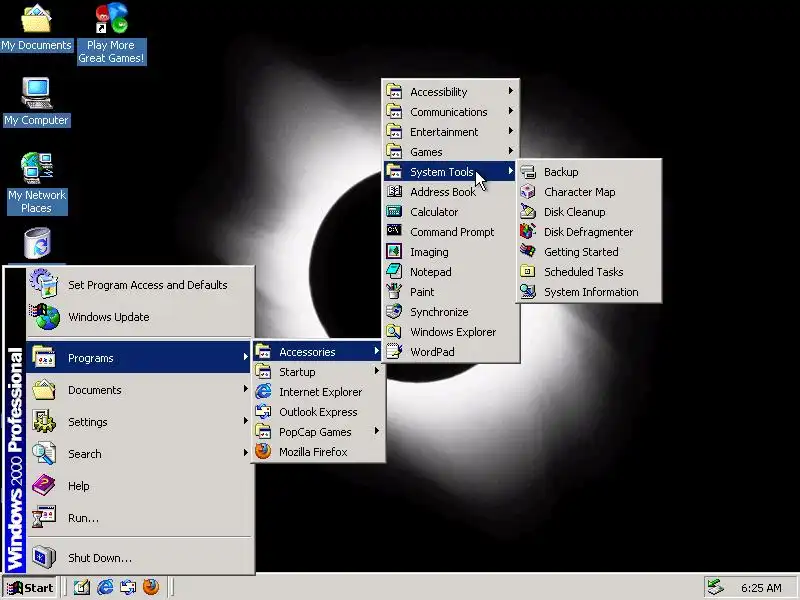Click the Mozilla Firefox icon in Programs menu
Screen dimensions: 800x600
coord(263,452)
